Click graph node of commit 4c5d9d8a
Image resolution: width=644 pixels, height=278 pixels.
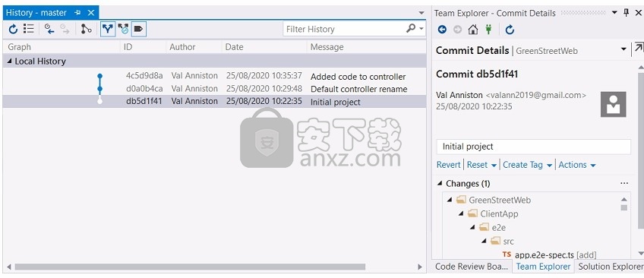point(99,76)
